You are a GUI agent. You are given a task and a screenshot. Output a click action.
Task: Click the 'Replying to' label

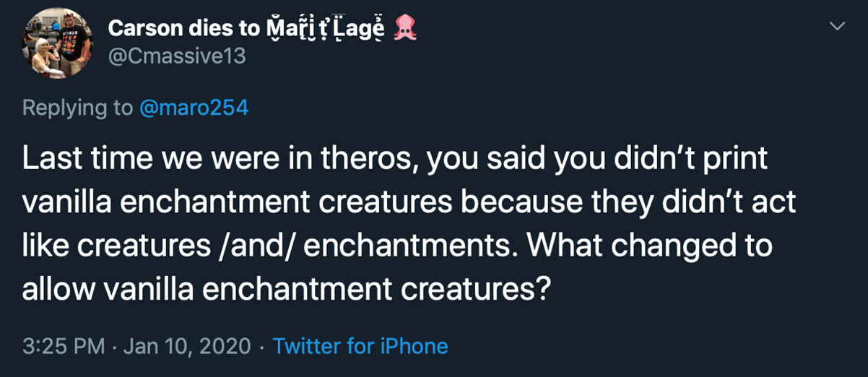(78, 108)
